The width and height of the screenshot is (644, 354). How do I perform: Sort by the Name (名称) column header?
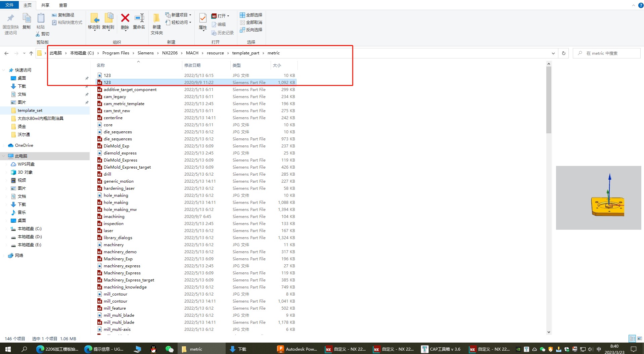click(x=101, y=65)
